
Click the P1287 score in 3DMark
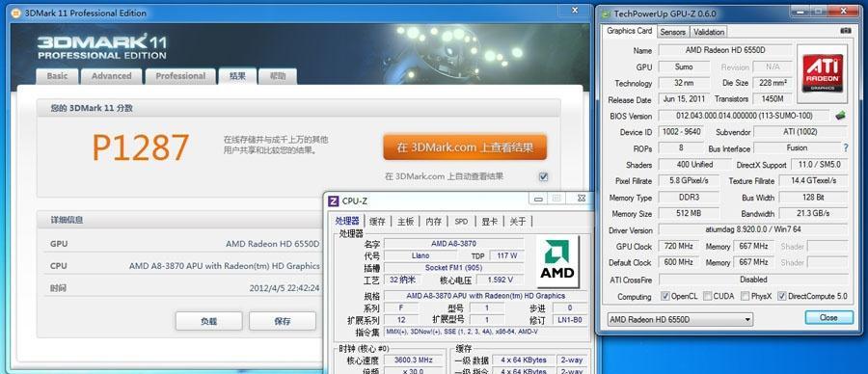[x=141, y=147]
